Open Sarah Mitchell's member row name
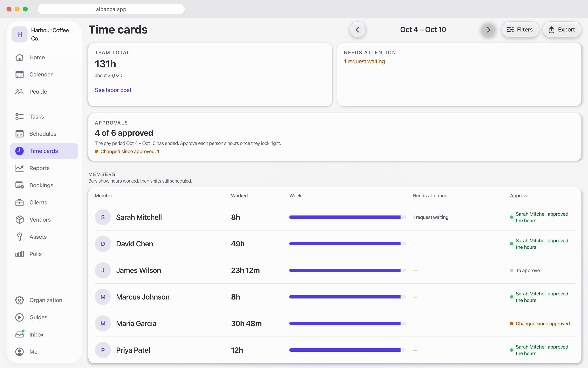The height and width of the screenshot is (368, 588). coord(139,217)
